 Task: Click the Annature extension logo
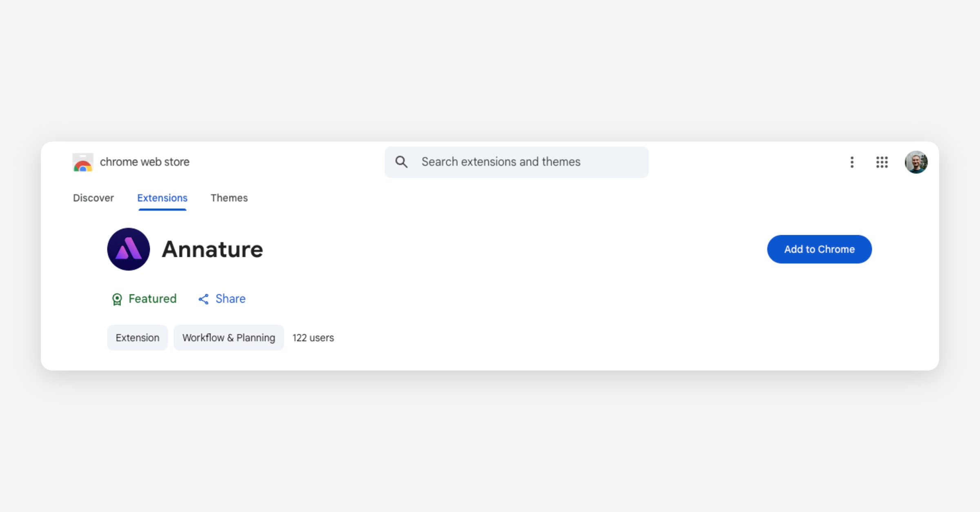[x=128, y=249]
